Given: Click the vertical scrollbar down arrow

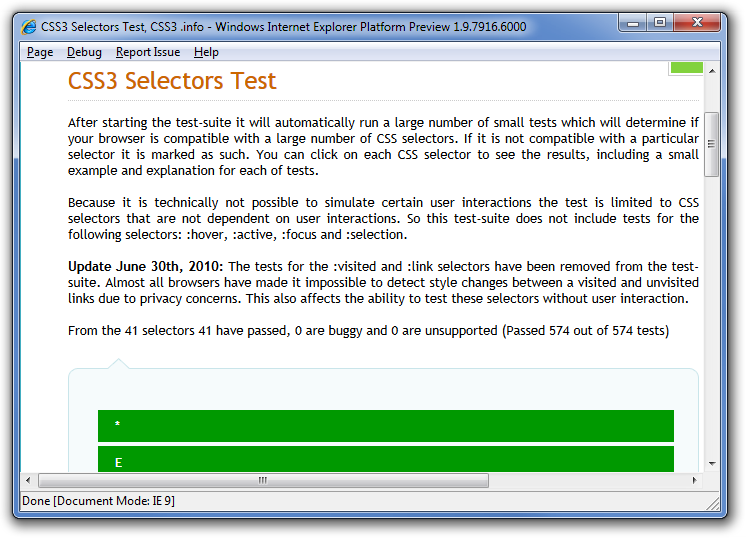Looking at the screenshot, I should point(712,463).
